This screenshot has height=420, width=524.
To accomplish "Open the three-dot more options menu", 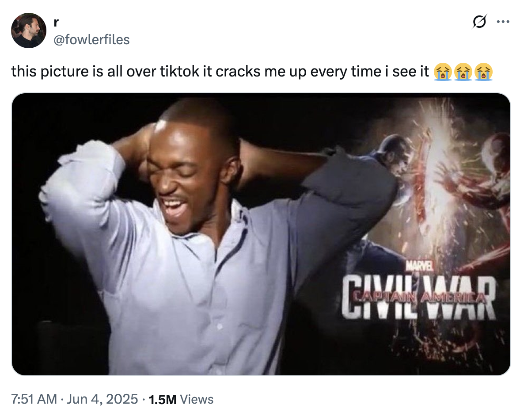I will (x=503, y=21).
